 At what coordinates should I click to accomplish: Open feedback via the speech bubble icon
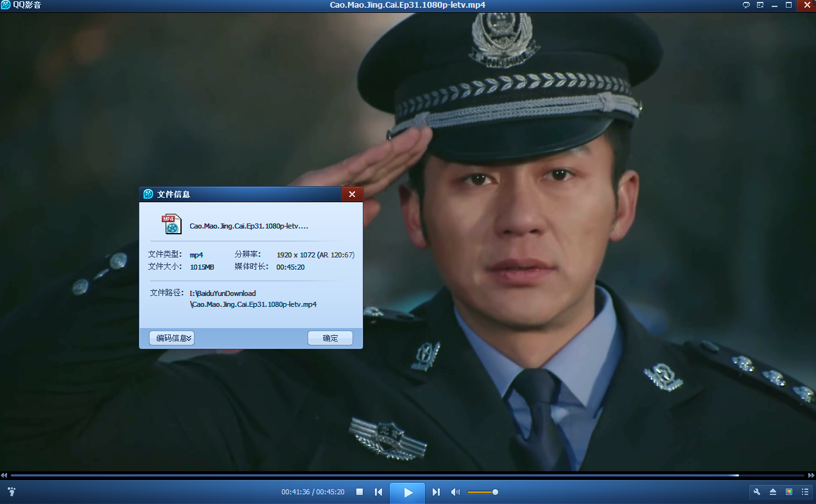point(745,5)
